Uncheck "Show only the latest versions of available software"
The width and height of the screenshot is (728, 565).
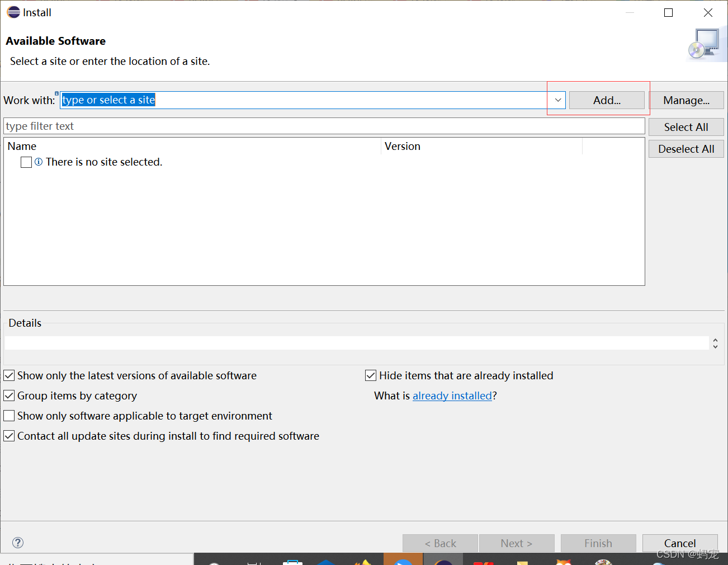tap(9, 375)
